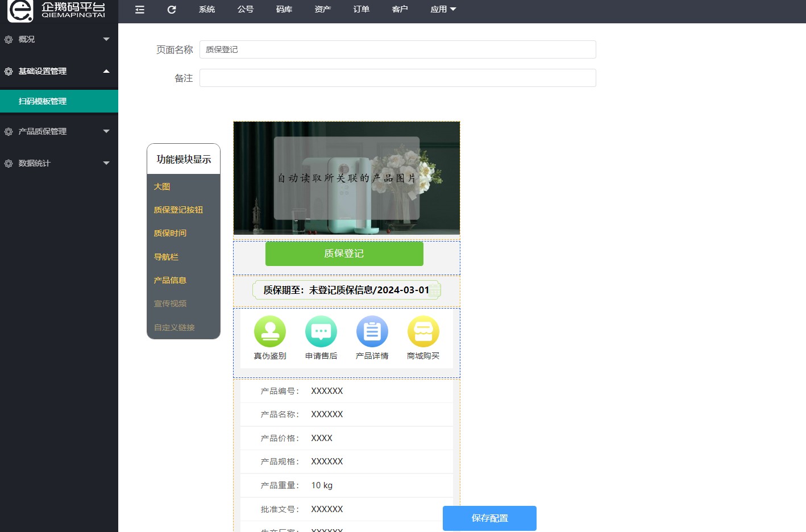The height and width of the screenshot is (532, 806).
Task: Collapse the 基础设置管理 section arrow
Action: coord(106,71)
